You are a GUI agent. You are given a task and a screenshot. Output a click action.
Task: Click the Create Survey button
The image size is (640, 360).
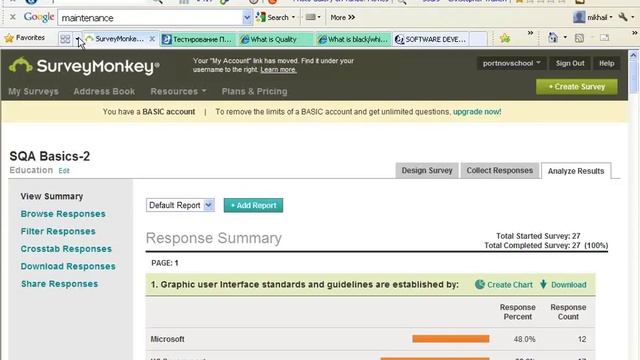[577, 87]
